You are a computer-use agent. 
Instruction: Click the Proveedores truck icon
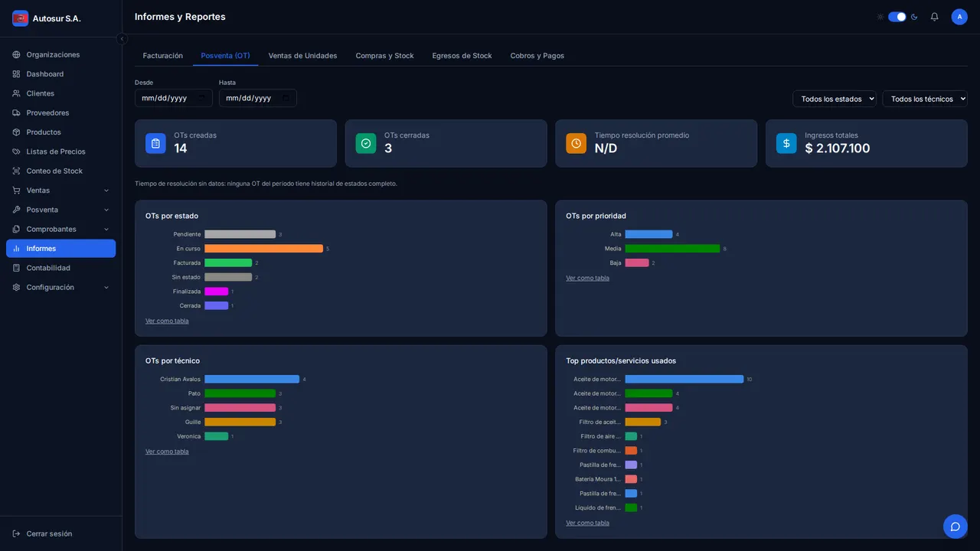(x=16, y=113)
